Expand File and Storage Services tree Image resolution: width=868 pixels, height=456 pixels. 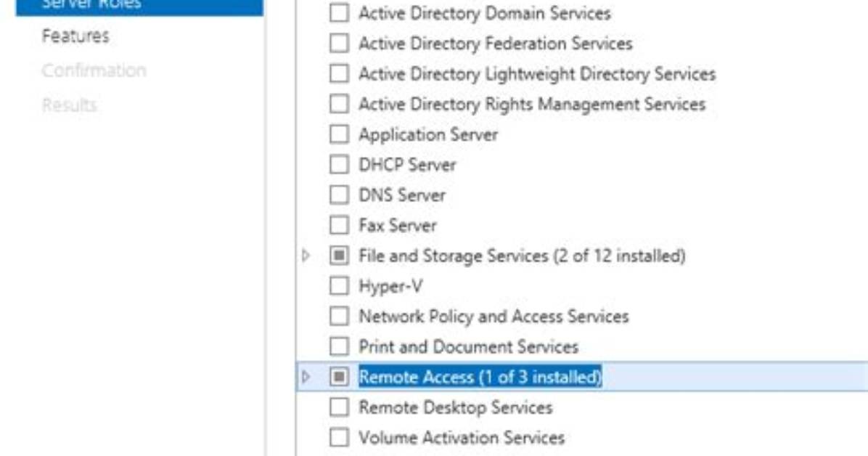click(306, 256)
